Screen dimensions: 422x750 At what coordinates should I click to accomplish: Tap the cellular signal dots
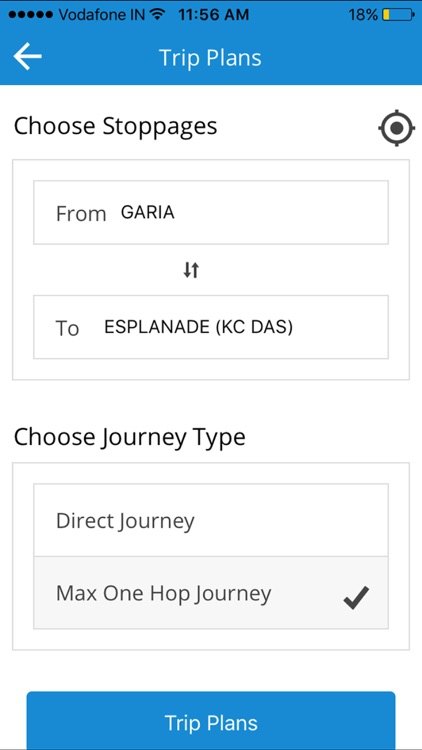click(x=31, y=15)
